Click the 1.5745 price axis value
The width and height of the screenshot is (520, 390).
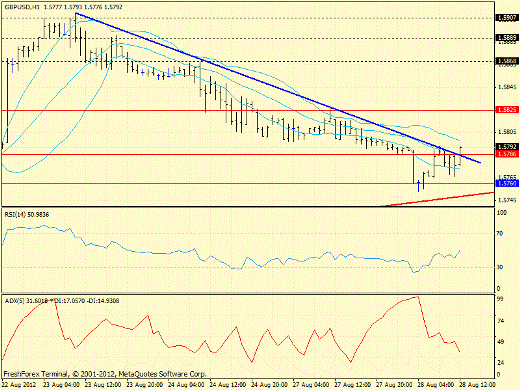point(507,200)
